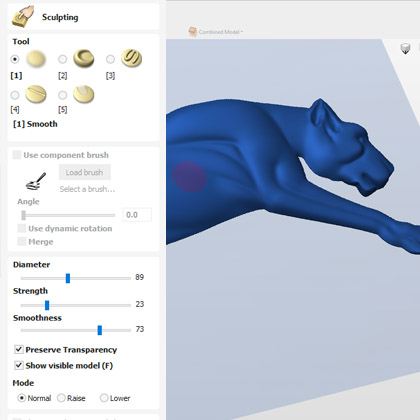
Task: Choose the Lower mode radio button
Action: click(104, 398)
